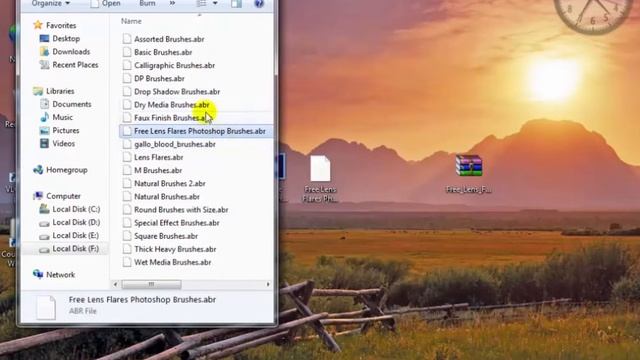The image size is (640, 360).
Task: Select the Dry Media Brushes.abr file icon
Action: pos(127,104)
